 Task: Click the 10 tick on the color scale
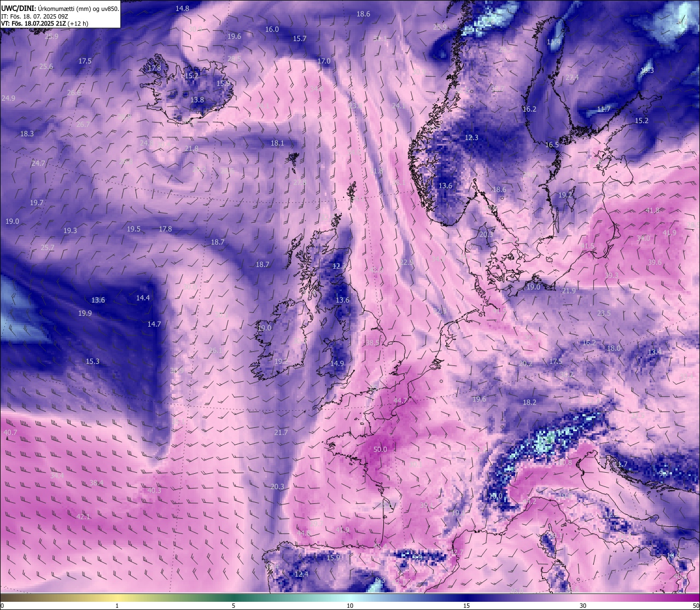click(x=350, y=606)
